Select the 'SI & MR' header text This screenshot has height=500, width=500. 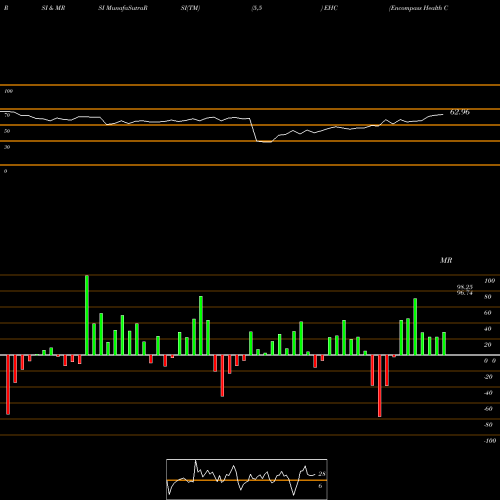tap(53, 8)
